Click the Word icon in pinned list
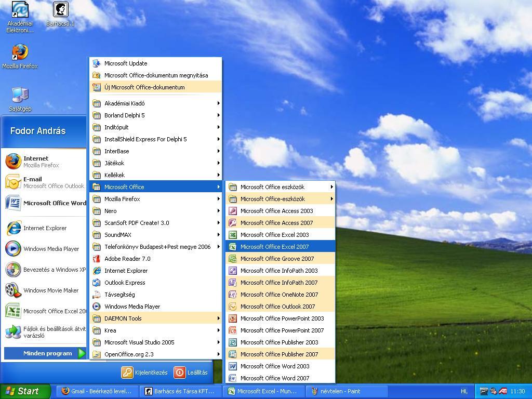The width and height of the screenshot is (532, 399). [13, 203]
